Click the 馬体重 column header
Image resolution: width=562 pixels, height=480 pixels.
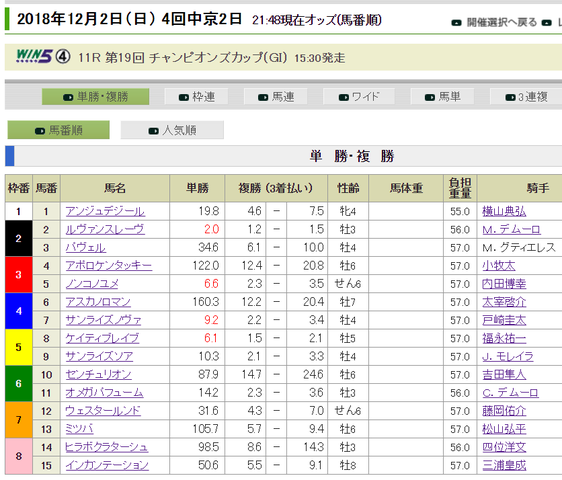click(x=406, y=188)
